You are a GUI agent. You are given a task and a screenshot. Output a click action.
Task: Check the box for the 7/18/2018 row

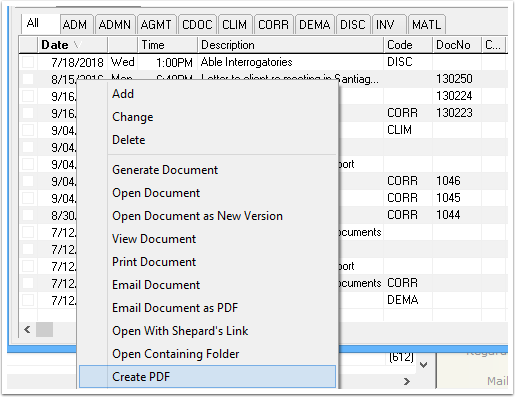click(x=28, y=62)
